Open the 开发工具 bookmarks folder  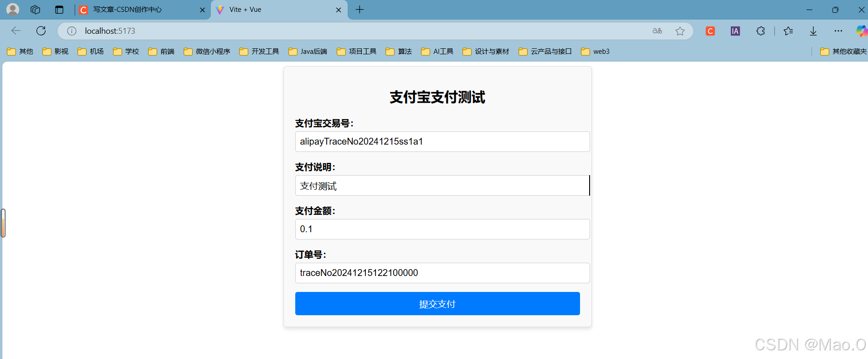(x=259, y=52)
